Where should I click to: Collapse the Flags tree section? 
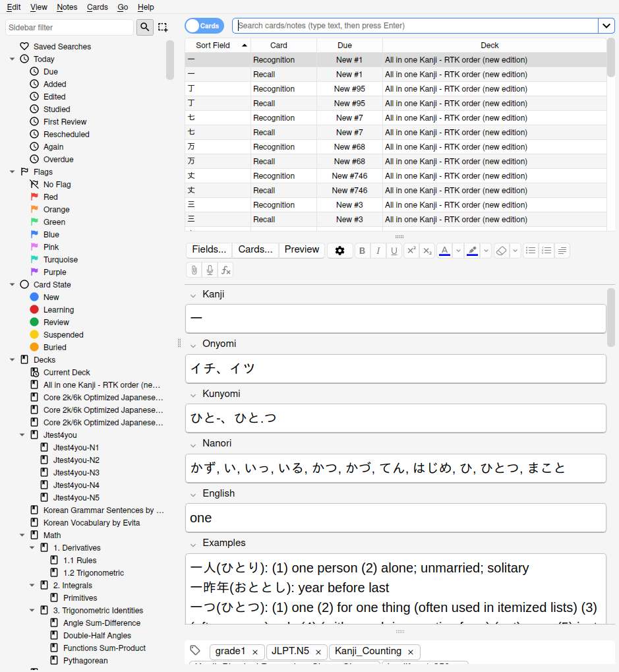[x=13, y=171]
